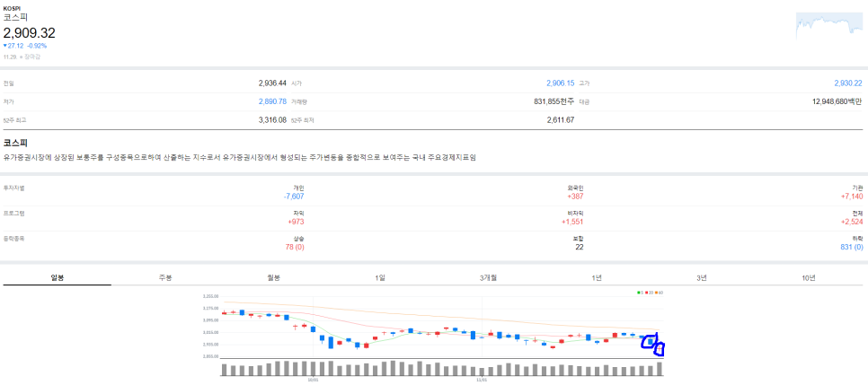Click the 10/01 date label on the chart axis
868x385 pixels.
point(313,380)
